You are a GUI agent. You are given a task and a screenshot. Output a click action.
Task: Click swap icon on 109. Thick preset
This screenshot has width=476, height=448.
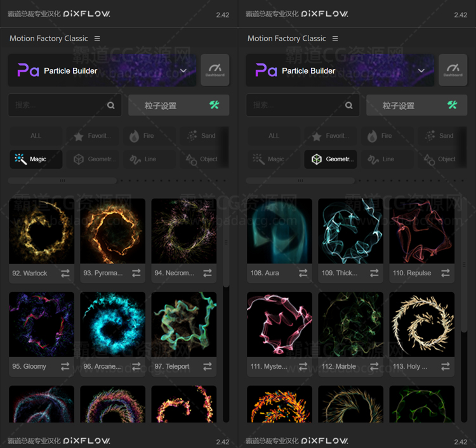(x=374, y=273)
